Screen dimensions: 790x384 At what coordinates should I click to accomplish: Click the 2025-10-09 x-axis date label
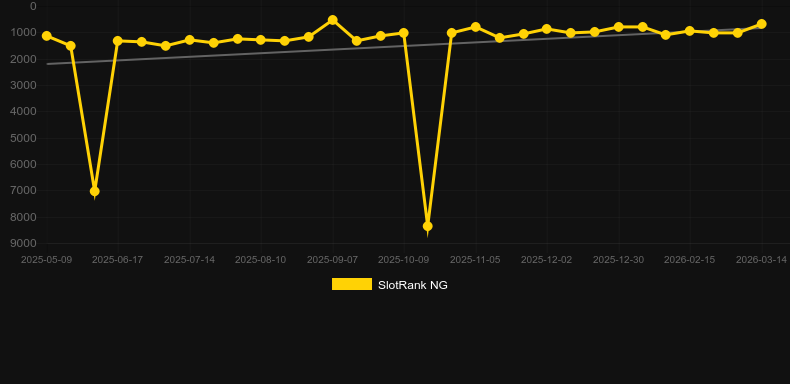(404, 260)
